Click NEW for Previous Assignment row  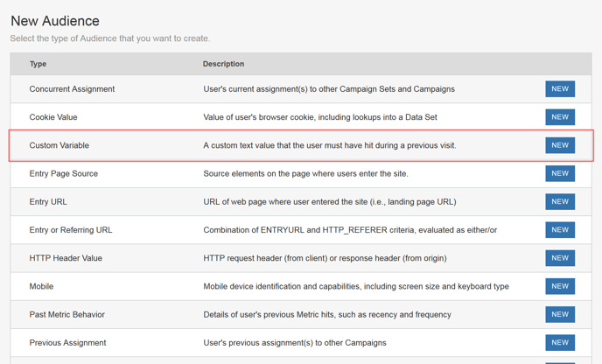point(560,342)
